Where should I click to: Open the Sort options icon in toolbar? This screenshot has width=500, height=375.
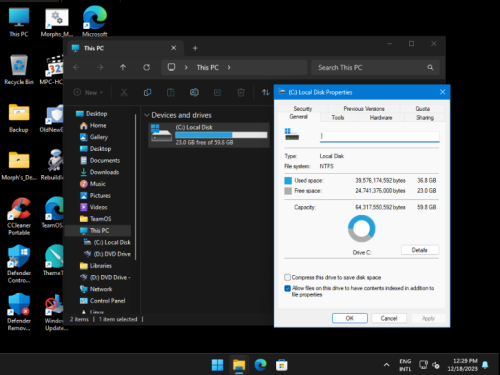[266, 92]
